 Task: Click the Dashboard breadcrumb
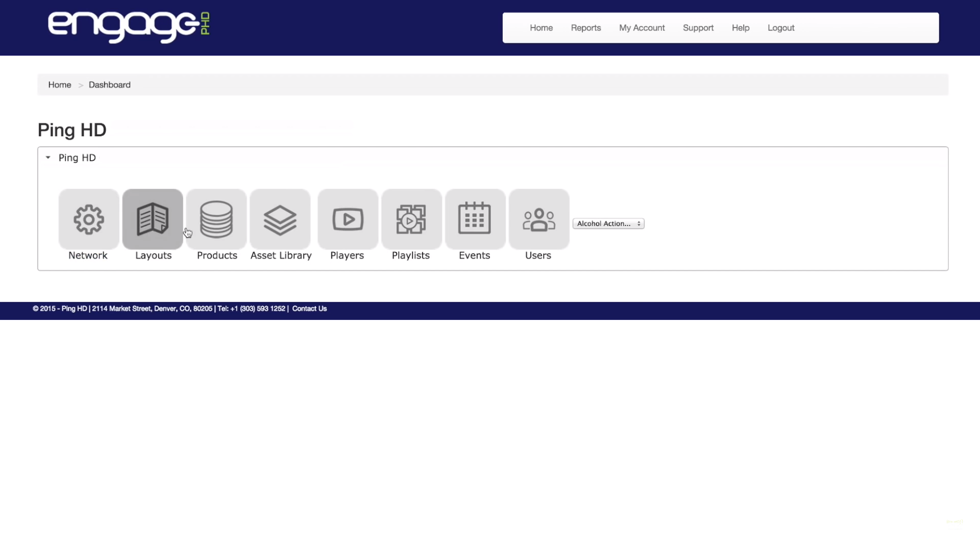click(x=109, y=85)
